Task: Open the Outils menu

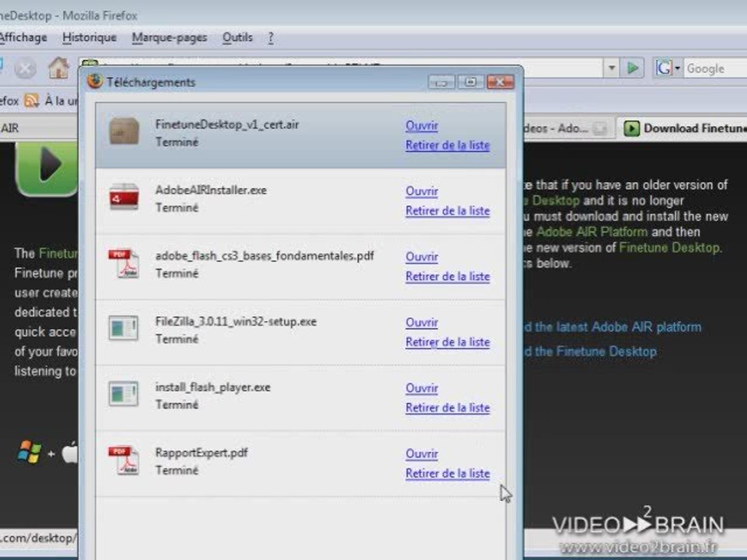Action: click(237, 37)
